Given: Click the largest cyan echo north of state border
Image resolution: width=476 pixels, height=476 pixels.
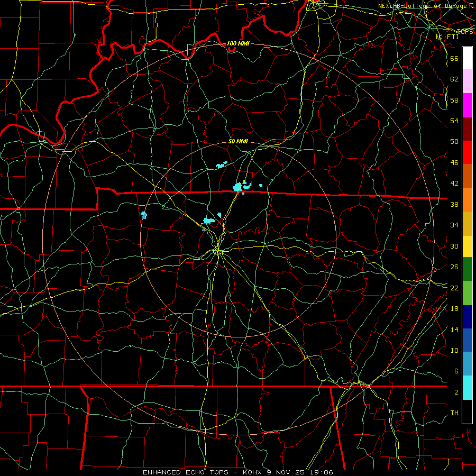Looking at the screenshot, I should point(237,186).
